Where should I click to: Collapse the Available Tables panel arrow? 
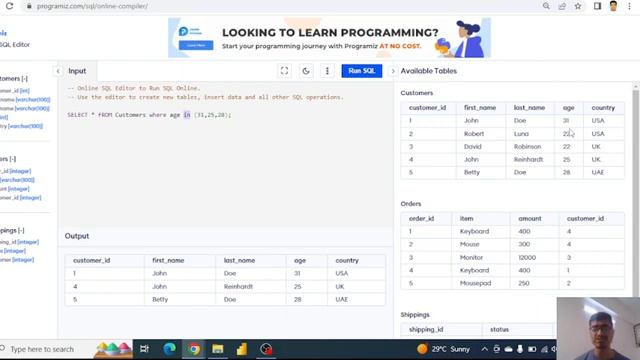(x=393, y=71)
